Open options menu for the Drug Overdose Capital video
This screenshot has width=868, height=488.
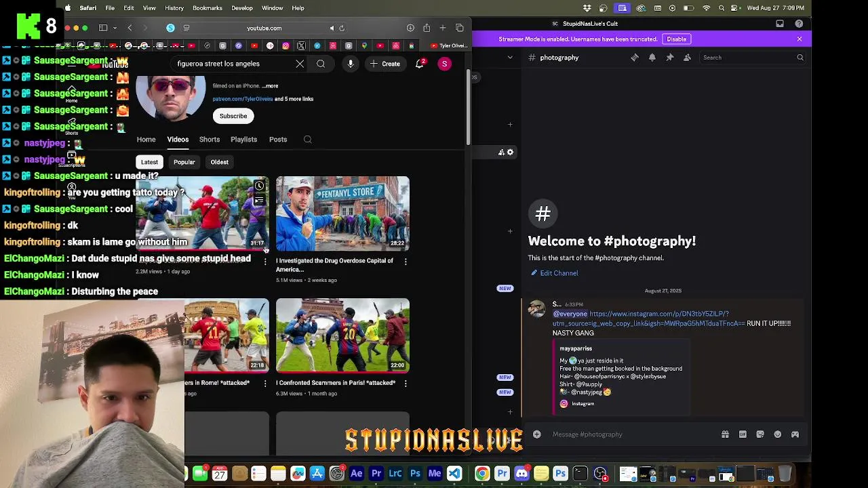click(406, 262)
